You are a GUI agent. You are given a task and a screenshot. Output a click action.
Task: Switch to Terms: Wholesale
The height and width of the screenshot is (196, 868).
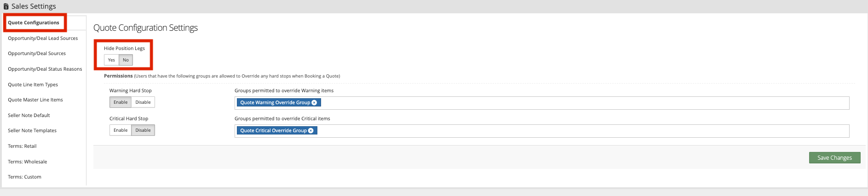click(27, 162)
